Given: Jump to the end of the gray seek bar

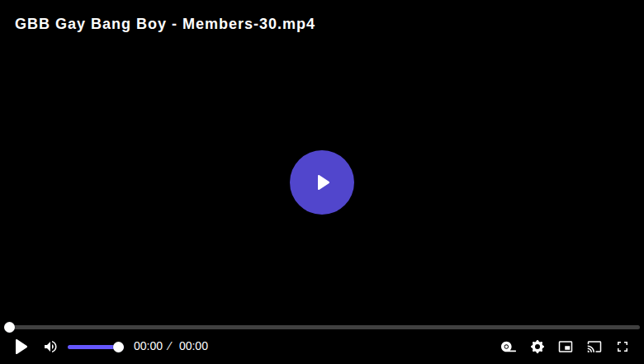Looking at the screenshot, I should tap(639, 327).
